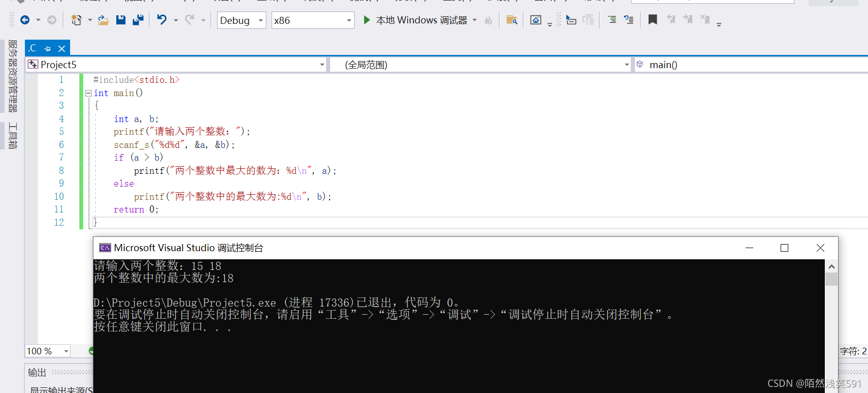Pin the .C document tab
Screen dimensions: 868x393
pos(48,49)
